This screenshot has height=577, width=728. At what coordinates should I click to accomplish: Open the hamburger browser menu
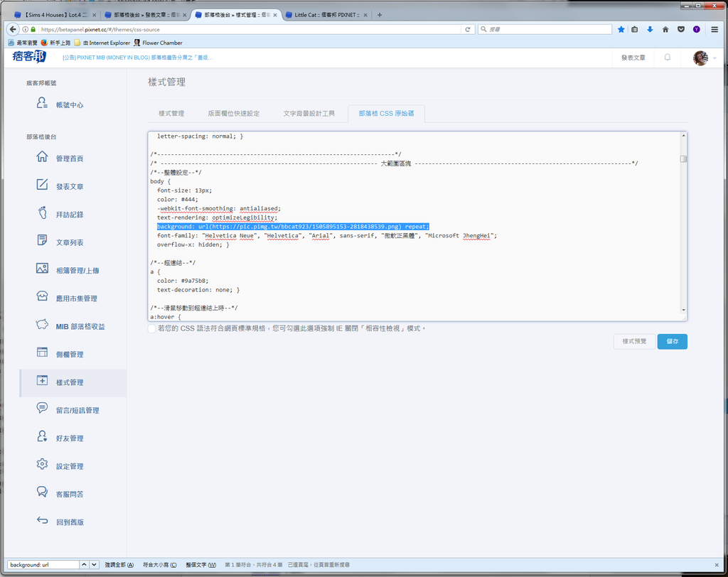714,29
